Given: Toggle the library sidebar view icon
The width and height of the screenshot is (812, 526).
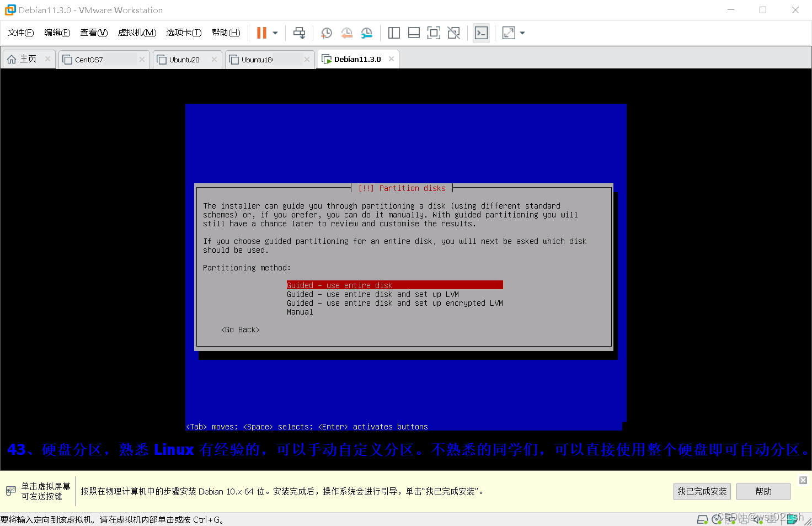Looking at the screenshot, I should click(x=394, y=33).
